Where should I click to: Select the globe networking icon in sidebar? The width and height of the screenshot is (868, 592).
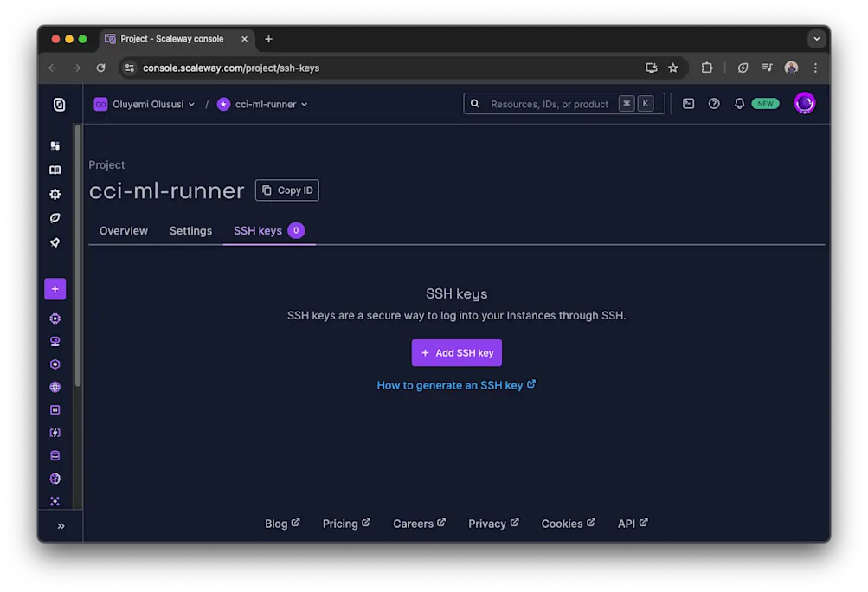click(x=55, y=387)
